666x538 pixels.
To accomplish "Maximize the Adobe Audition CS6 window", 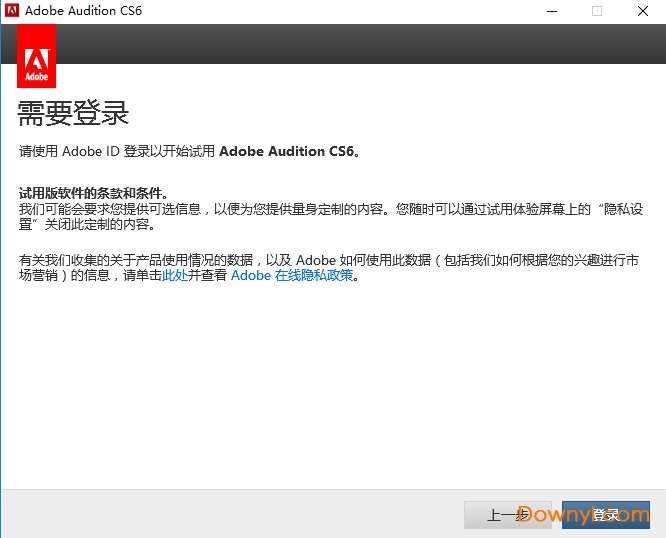I will (x=597, y=11).
